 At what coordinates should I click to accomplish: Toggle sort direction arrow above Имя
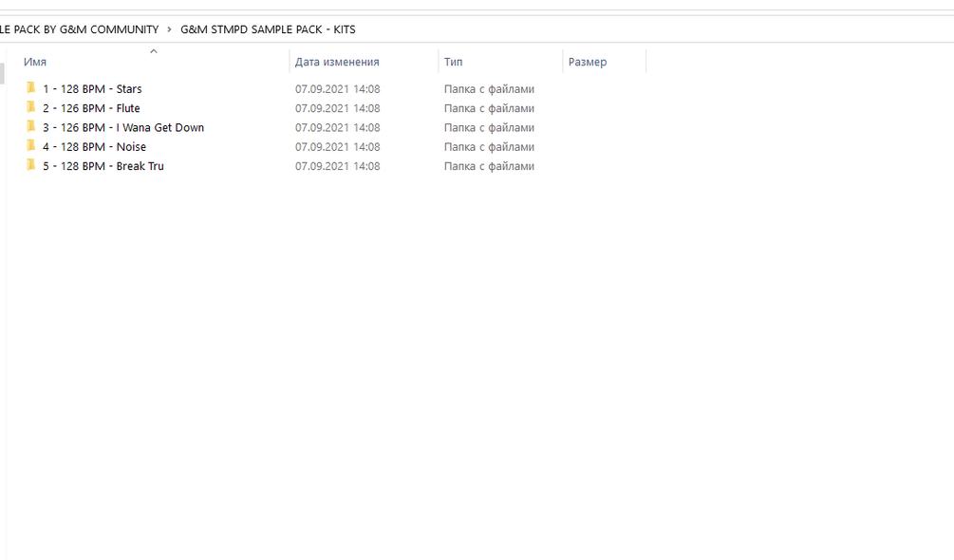pos(154,51)
